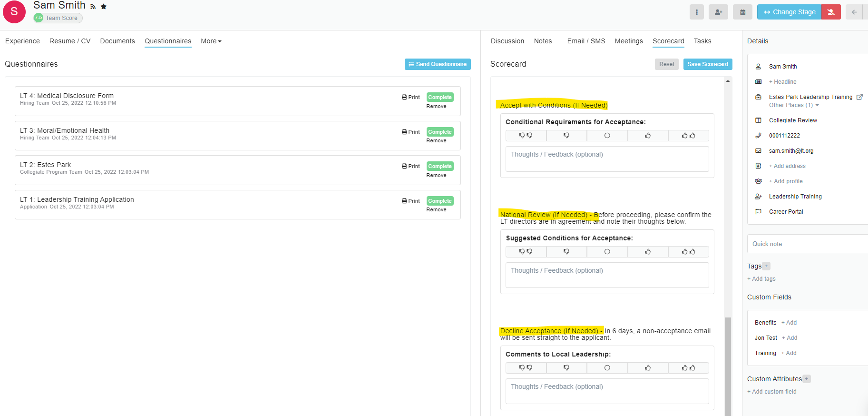Open the Change Stage dropdown
The width and height of the screenshot is (868, 416).
click(x=789, y=12)
